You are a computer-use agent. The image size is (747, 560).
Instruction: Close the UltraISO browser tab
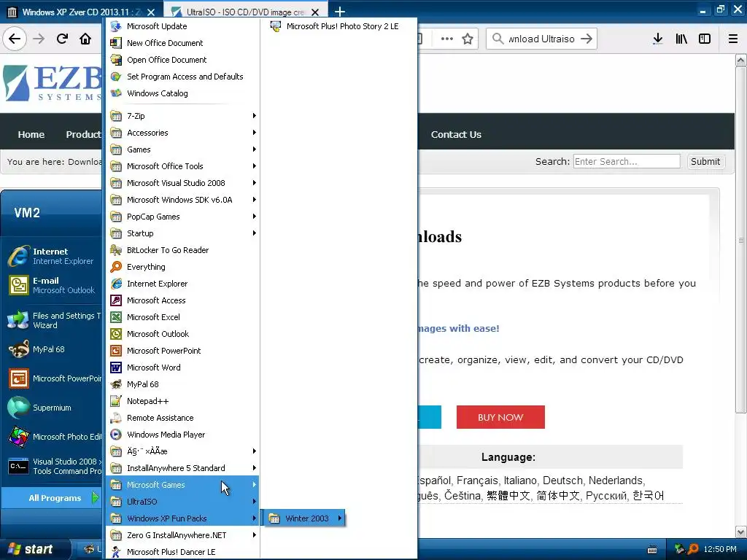click(315, 12)
